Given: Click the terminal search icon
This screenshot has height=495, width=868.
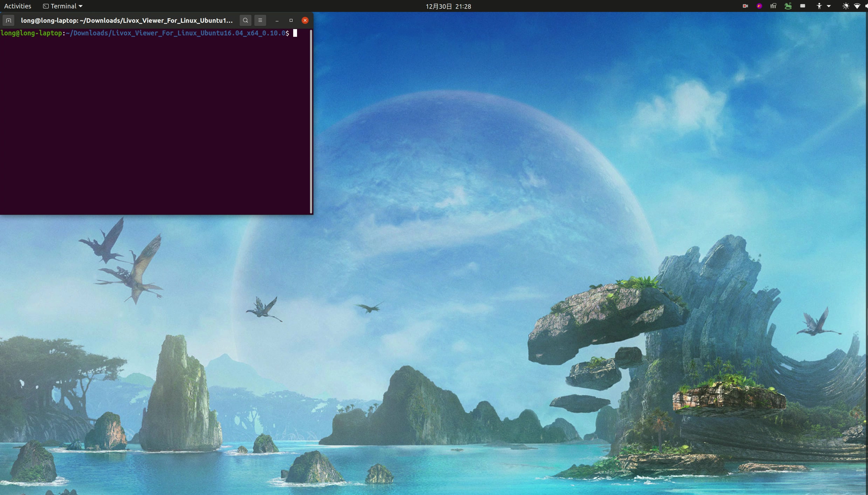Looking at the screenshot, I should [245, 20].
